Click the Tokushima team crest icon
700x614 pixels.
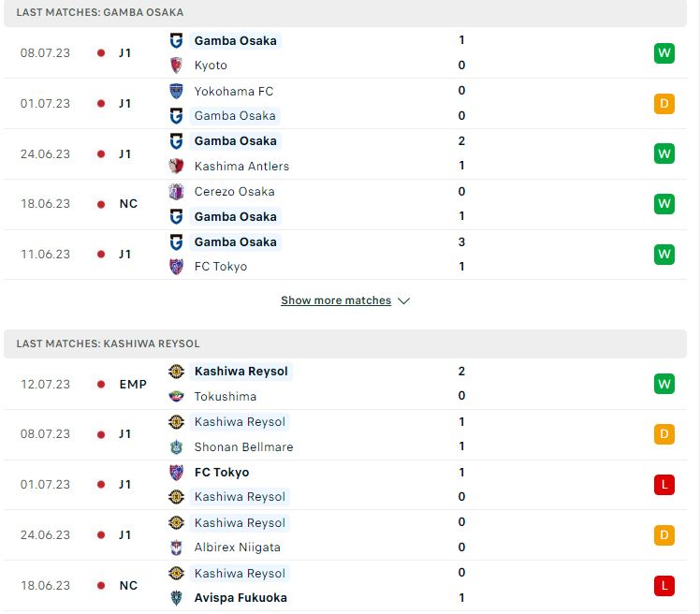(176, 396)
